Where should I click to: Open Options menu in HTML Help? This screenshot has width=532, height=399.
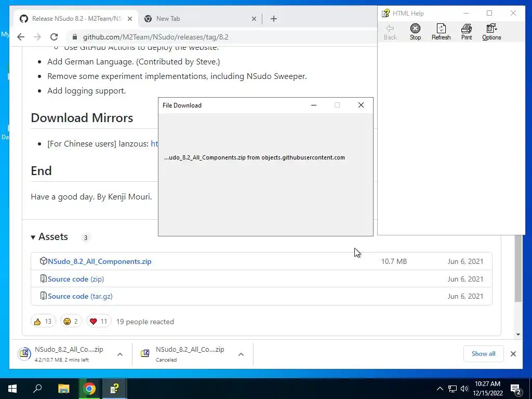[491, 32]
